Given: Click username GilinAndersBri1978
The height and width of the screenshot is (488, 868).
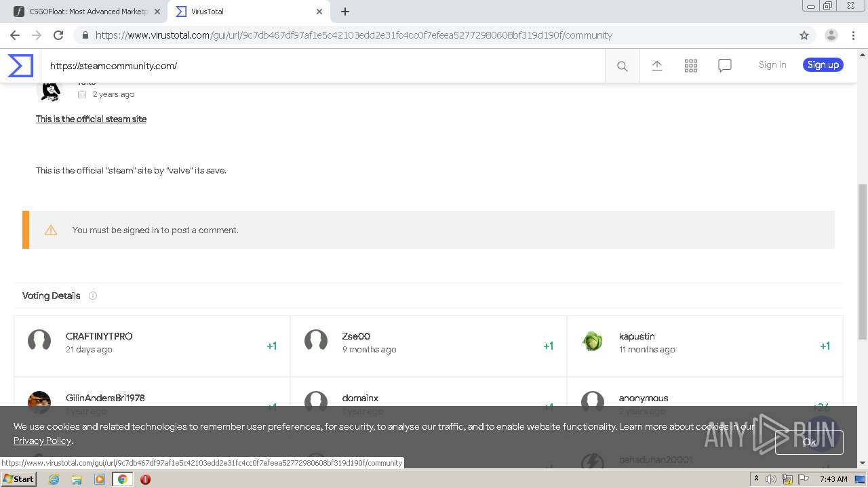Looking at the screenshot, I should (x=105, y=398).
